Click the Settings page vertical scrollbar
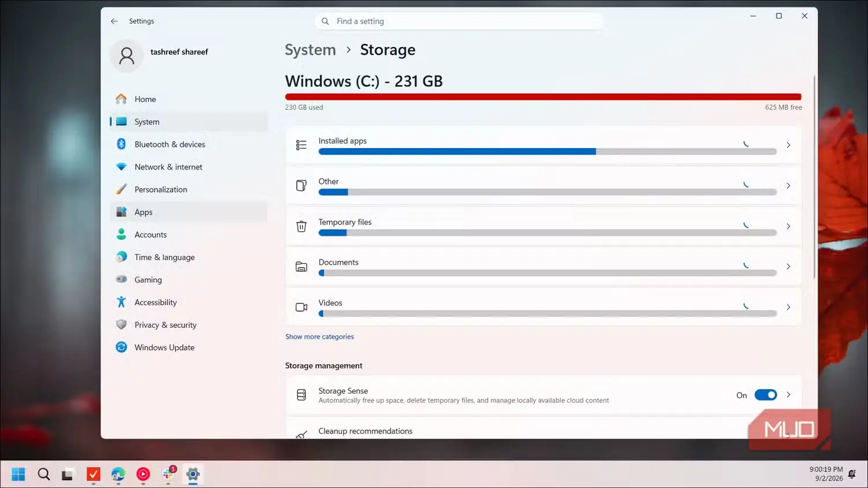The width and height of the screenshot is (868, 488). tap(814, 176)
